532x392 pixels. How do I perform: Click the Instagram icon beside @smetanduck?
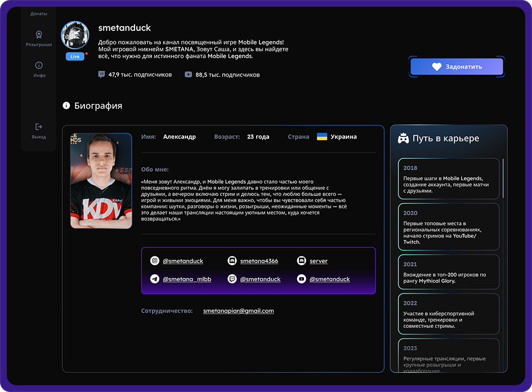(155, 261)
